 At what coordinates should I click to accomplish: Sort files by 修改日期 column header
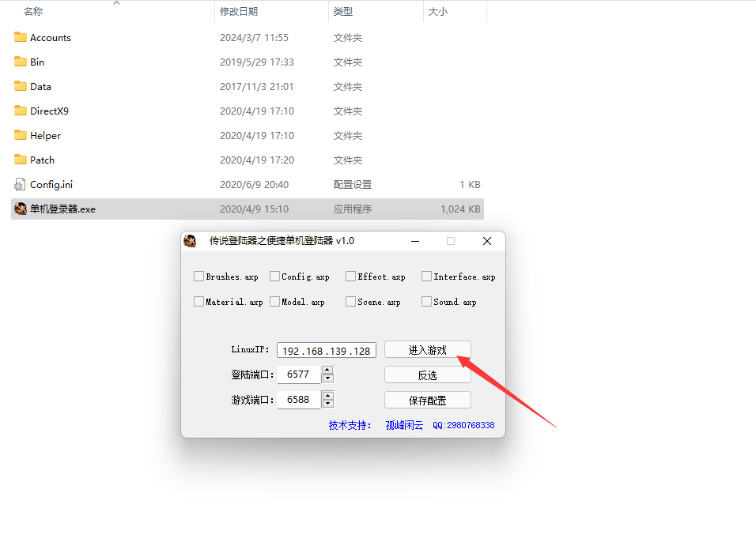[239, 11]
